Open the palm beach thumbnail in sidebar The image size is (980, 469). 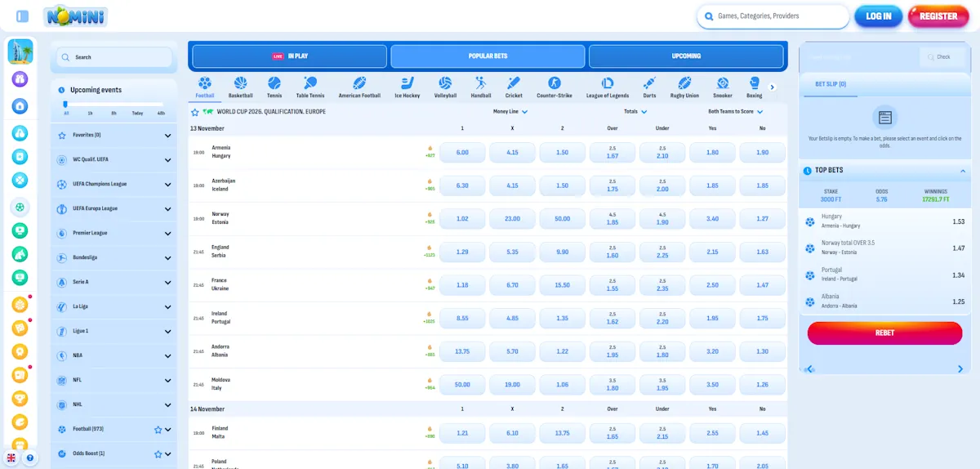pos(20,51)
